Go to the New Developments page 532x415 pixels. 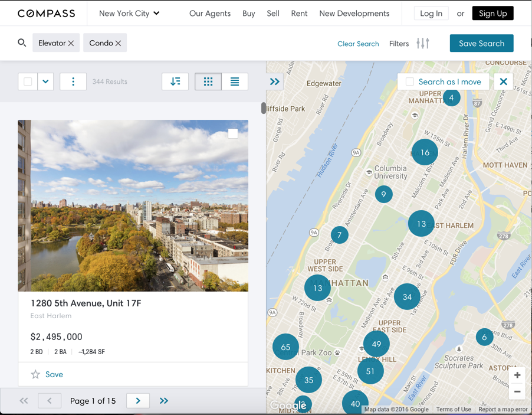(354, 13)
